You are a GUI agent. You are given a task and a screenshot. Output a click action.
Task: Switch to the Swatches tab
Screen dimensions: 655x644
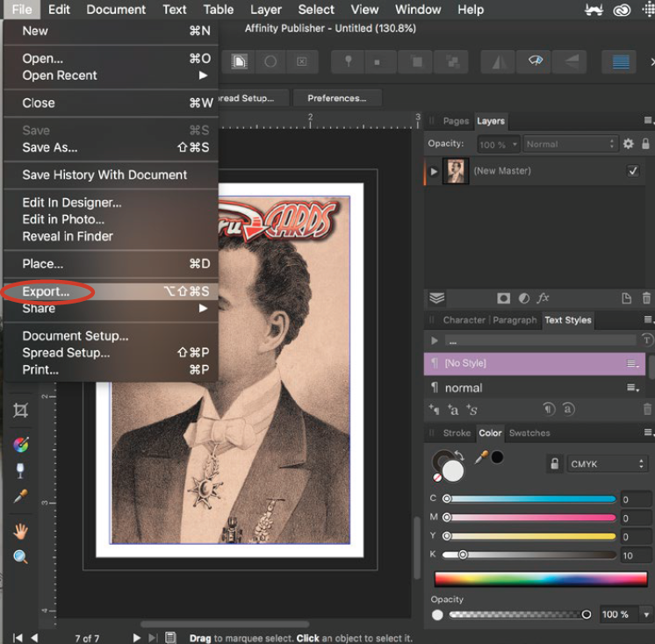coord(529,433)
